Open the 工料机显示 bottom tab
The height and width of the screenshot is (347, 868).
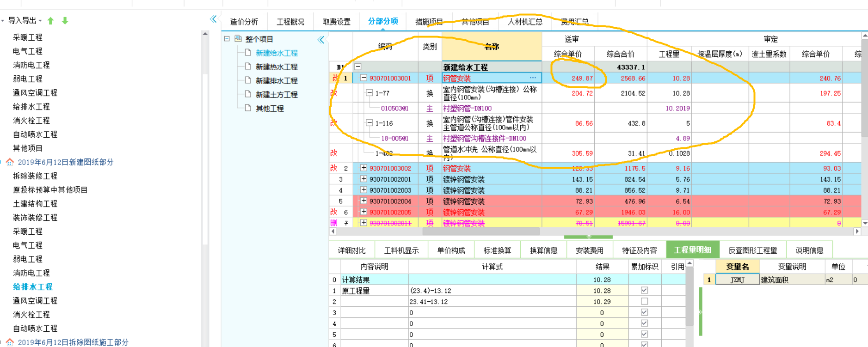[x=401, y=250]
